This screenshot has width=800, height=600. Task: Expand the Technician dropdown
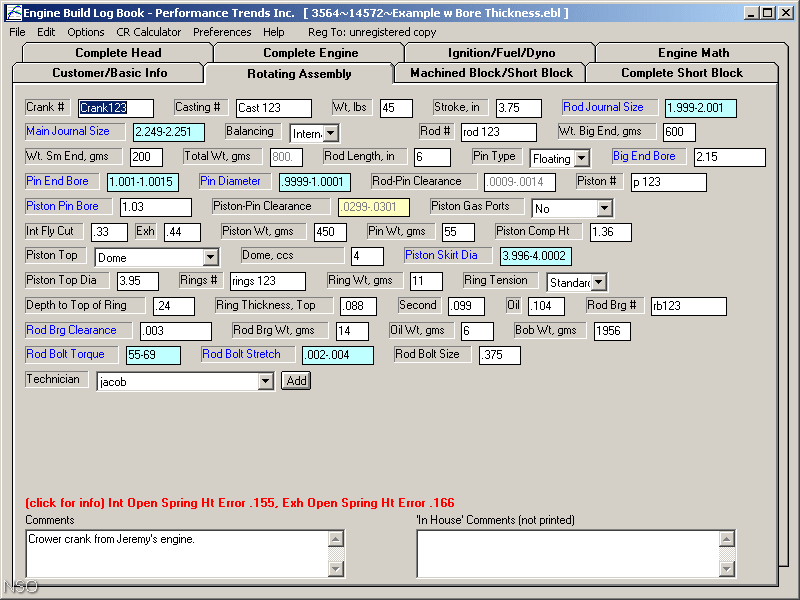[x=265, y=381]
